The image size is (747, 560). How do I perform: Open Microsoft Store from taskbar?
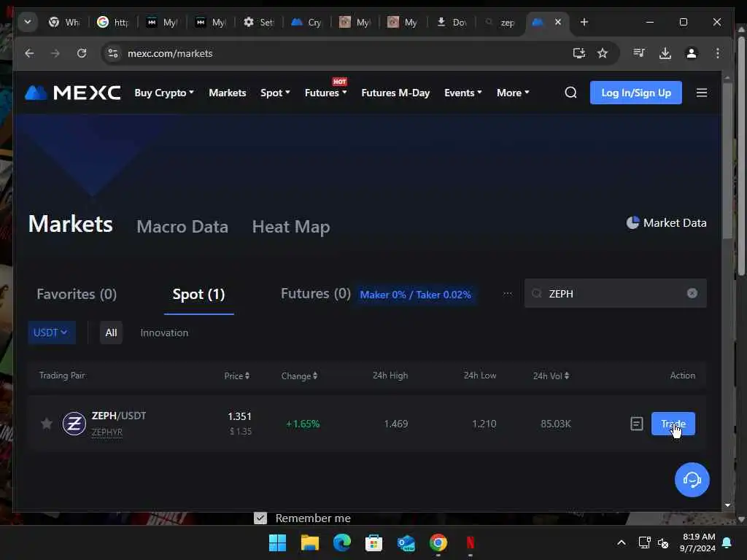(374, 542)
